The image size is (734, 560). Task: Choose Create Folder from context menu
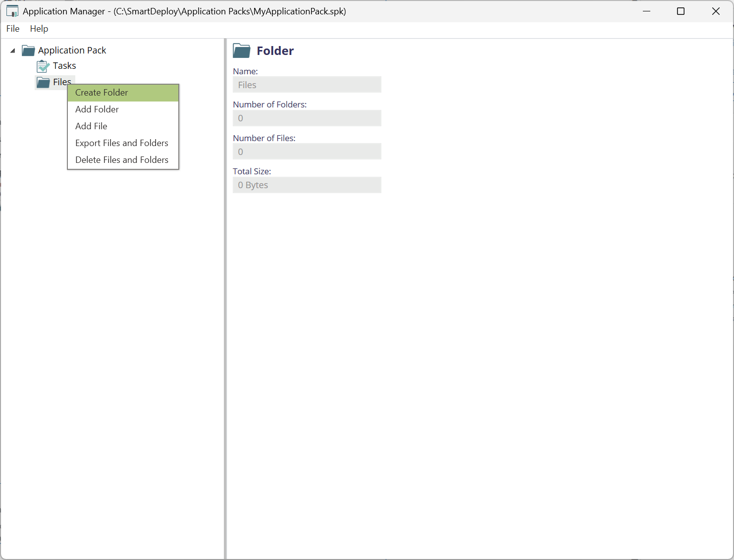[x=102, y=93]
